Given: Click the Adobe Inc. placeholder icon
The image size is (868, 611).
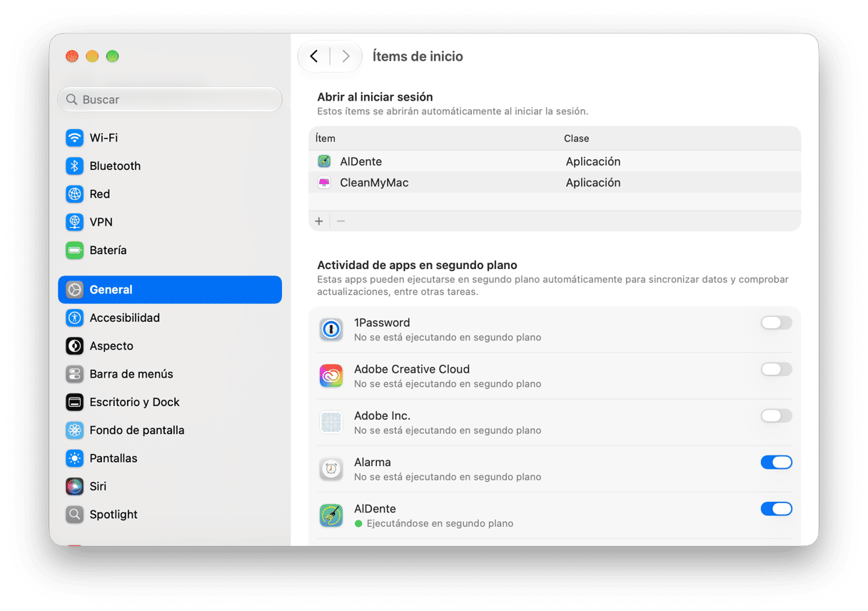Looking at the screenshot, I should tap(331, 423).
